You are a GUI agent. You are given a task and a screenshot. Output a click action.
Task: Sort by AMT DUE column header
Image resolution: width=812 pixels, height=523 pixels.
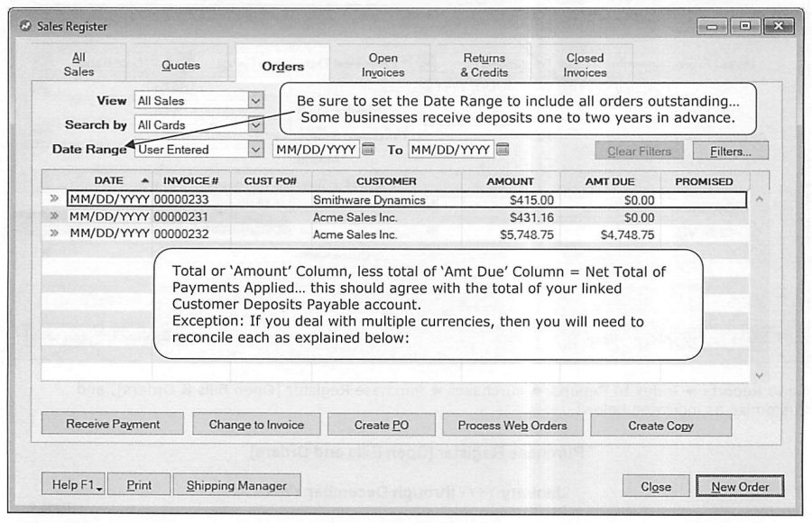coord(610,181)
